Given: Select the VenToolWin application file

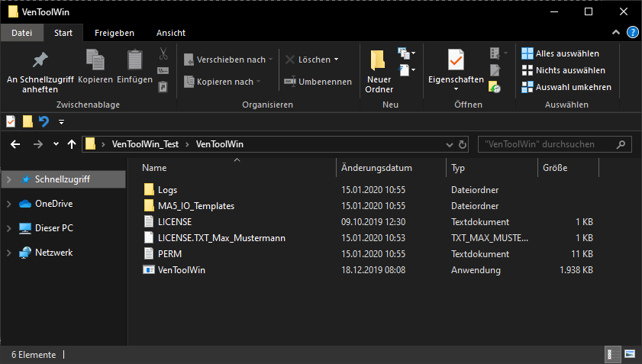Looking at the screenshot, I should click(181, 269).
